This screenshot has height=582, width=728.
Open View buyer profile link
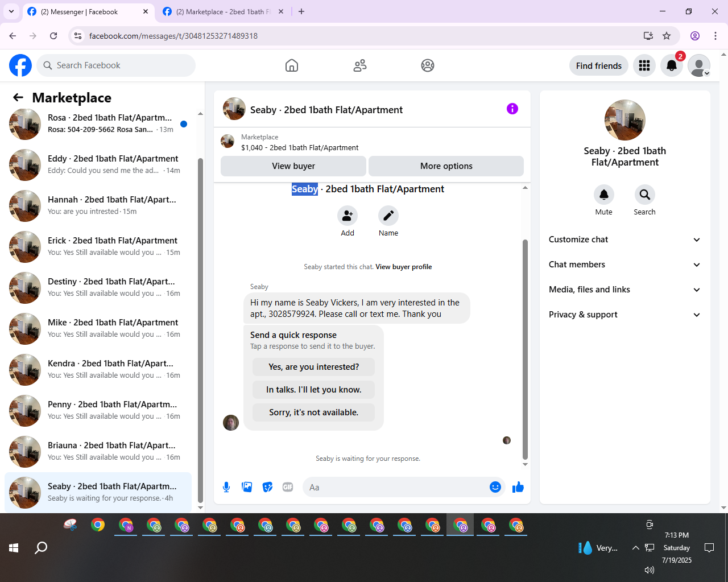(404, 267)
